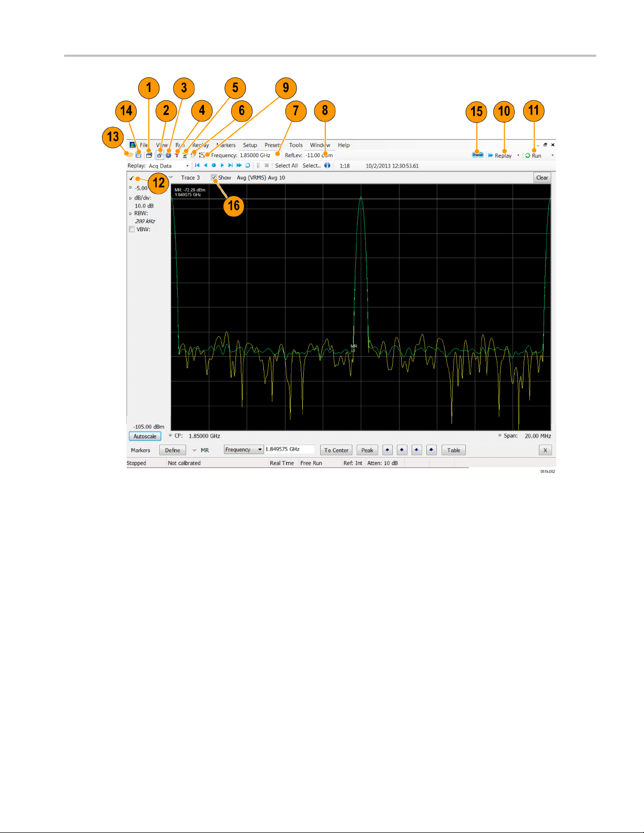Image resolution: width=644 pixels, height=833 pixels.
Task: Click the dB/div value 10.0 dB
Action: tap(144, 206)
